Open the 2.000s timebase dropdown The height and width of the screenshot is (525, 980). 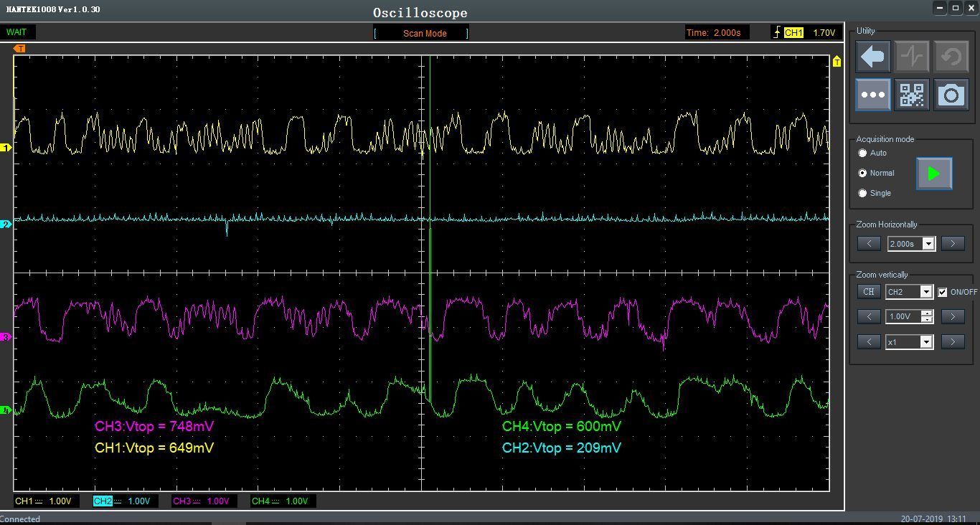click(x=928, y=244)
